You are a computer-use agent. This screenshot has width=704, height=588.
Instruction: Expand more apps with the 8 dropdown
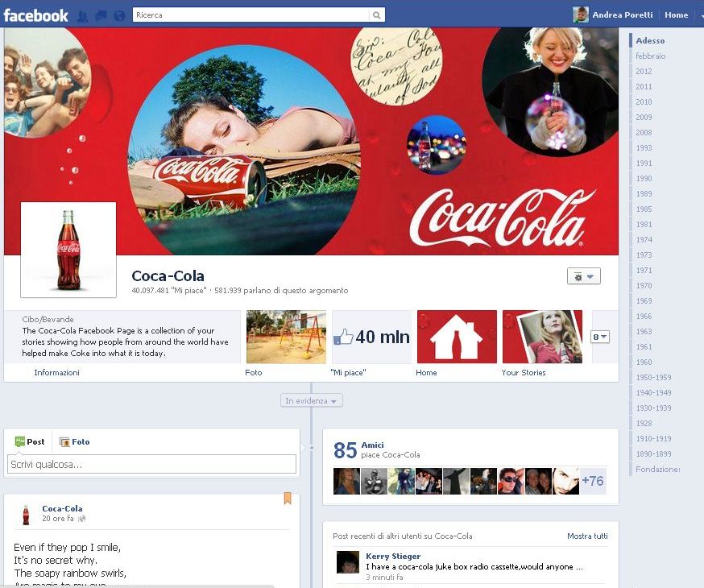tap(600, 337)
